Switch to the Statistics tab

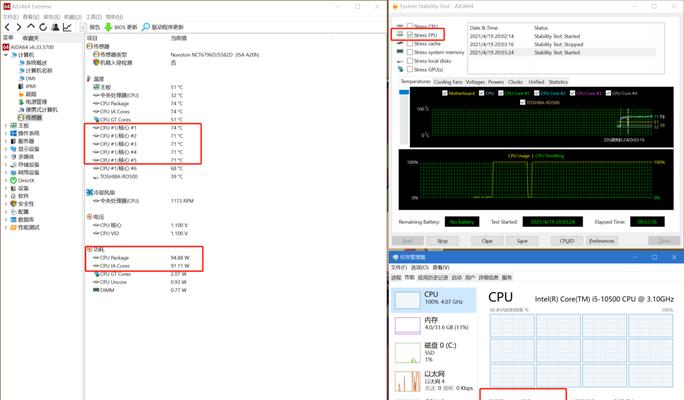coord(558,82)
